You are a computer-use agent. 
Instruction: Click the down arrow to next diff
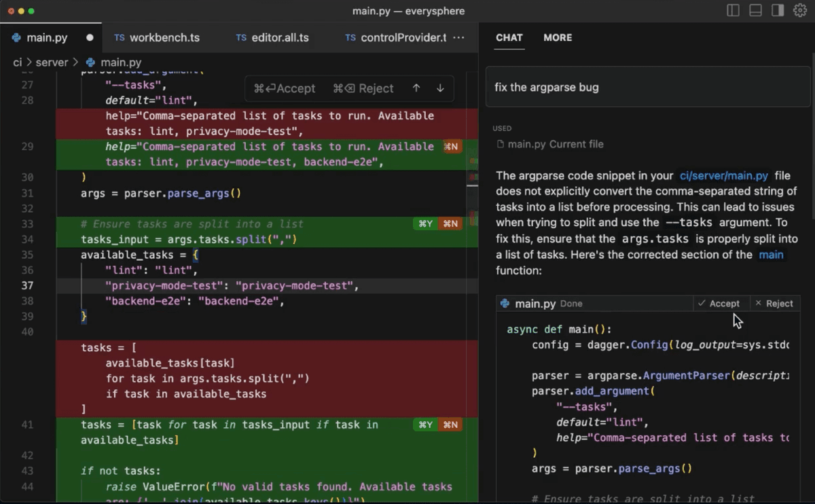pos(440,88)
